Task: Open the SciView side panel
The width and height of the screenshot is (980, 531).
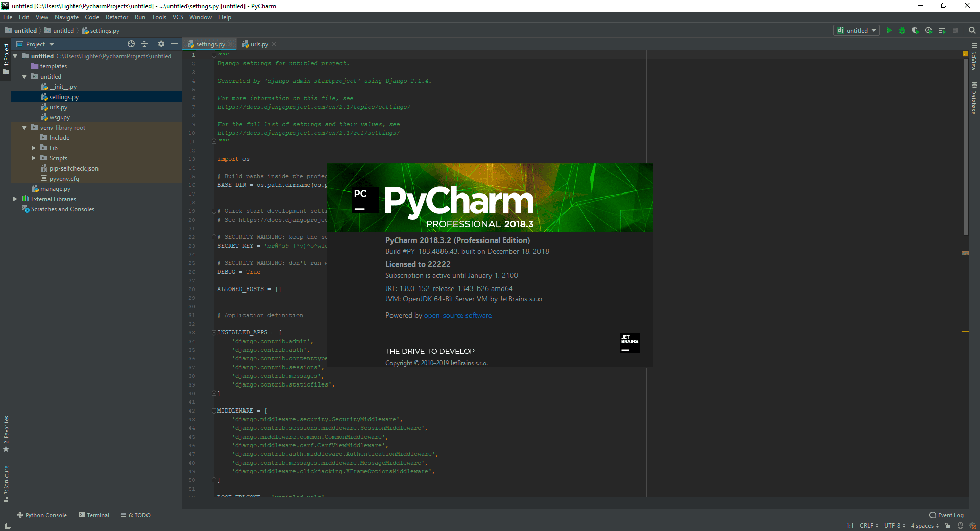Action: pyautogui.click(x=974, y=57)
